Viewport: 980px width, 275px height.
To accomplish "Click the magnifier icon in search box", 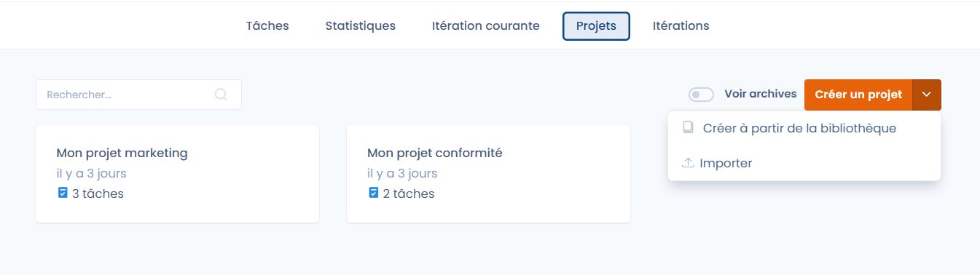I will point(221,95).
